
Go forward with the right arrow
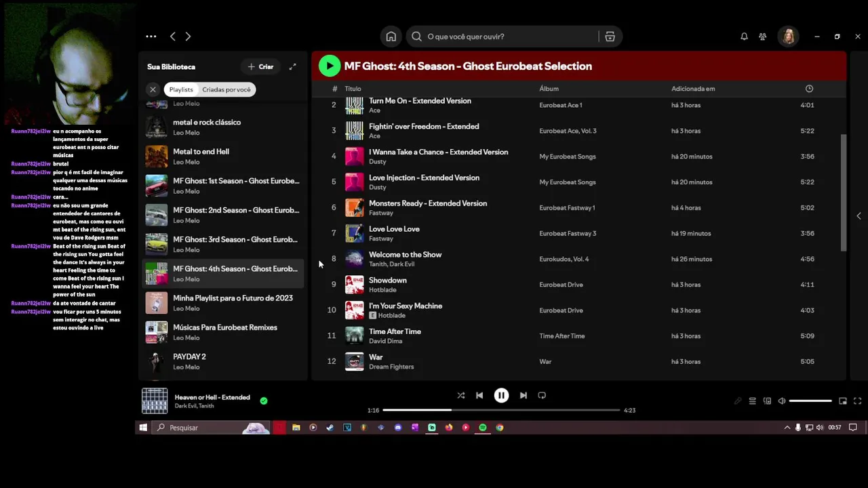(x=188, y=37)
